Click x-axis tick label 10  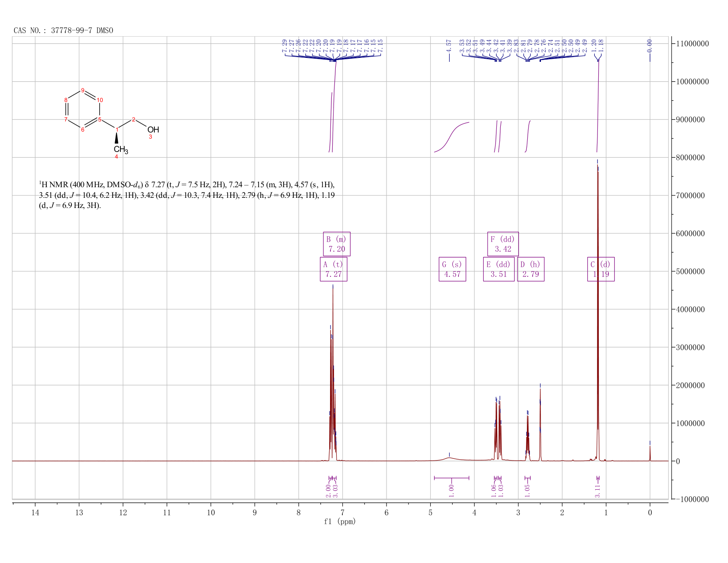pyautogui.click(x=211, y=512)
